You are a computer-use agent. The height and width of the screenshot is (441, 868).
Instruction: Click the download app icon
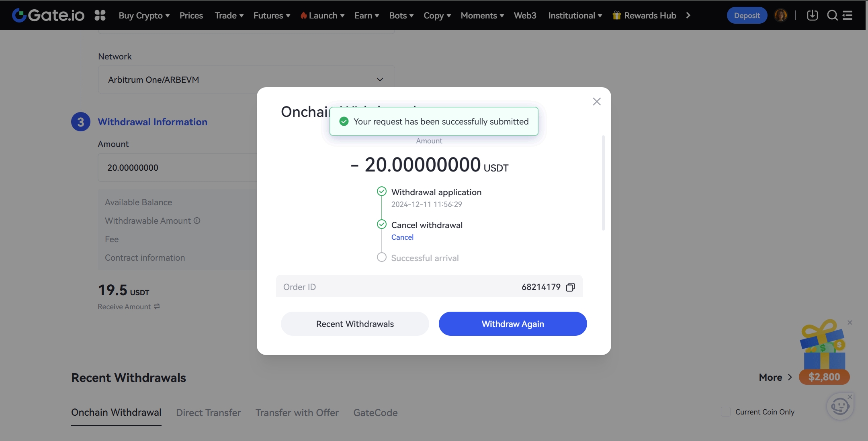pyautogui.click(x=812, y=15)
